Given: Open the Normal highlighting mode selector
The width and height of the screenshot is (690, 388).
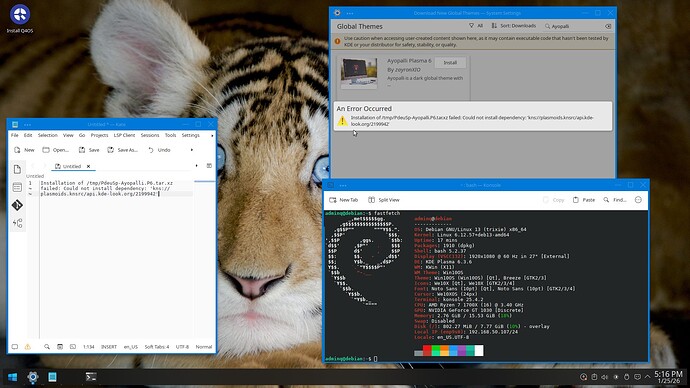Looking at the screenshot, I should click(x=204, y=347).
